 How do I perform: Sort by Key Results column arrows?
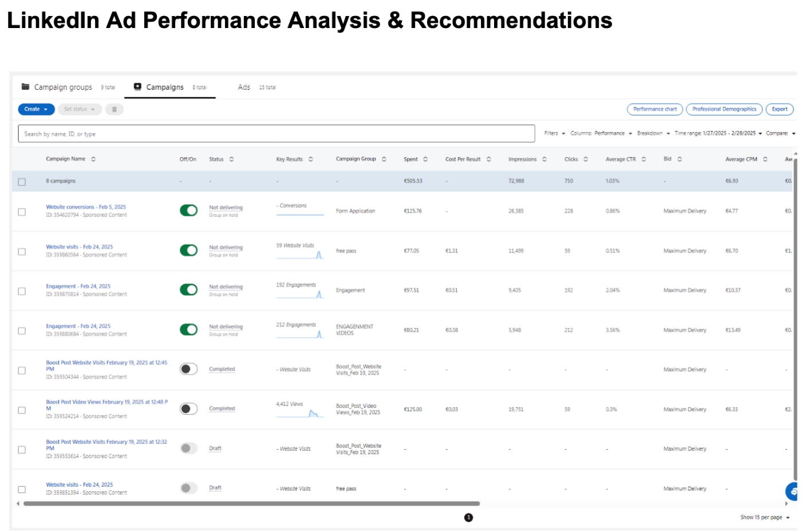(x=310, y=159)
